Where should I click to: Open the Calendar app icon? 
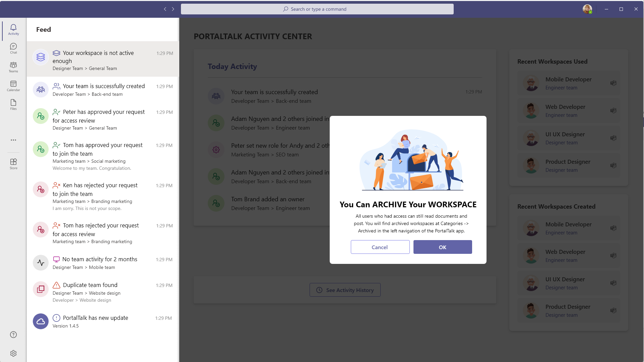(x=13, y=86)
